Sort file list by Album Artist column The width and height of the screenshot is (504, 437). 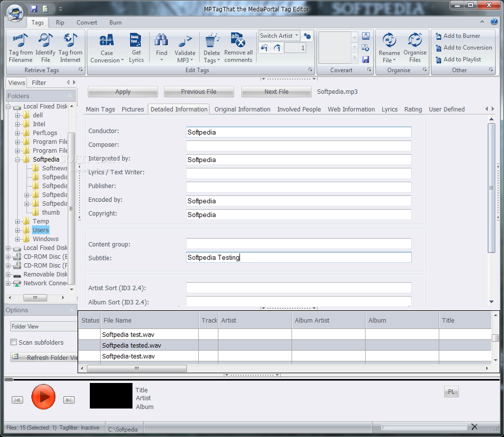coord(328,320)
